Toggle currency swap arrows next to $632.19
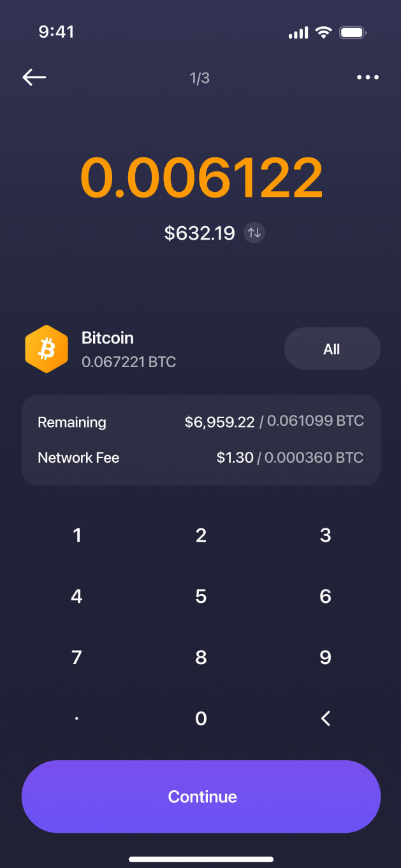This screenshot has width=401, height=868. coord(254,233)
